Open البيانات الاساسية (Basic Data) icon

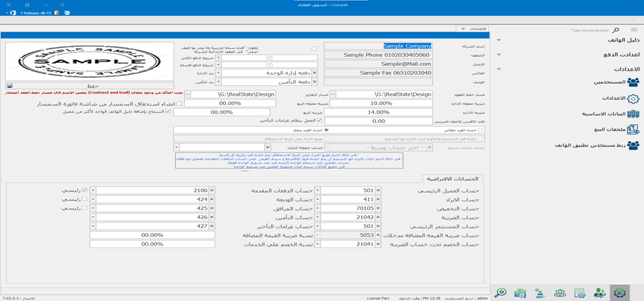pyautogui.click(x=633, y=114)
